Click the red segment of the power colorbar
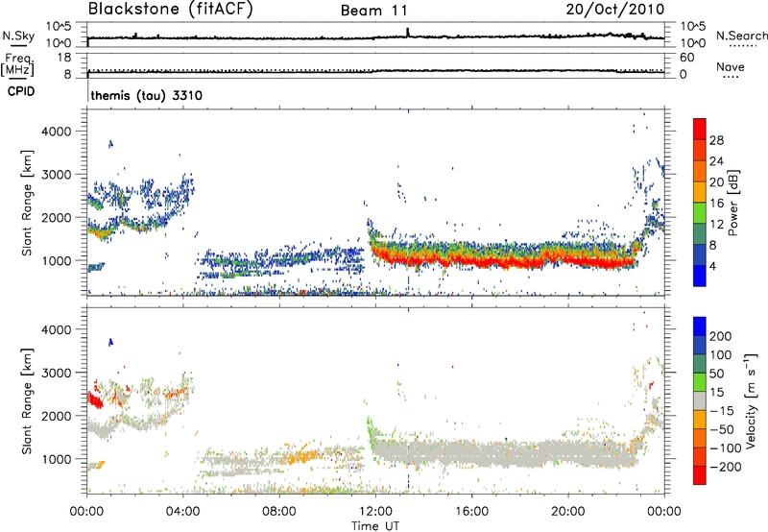Viewport: 768px width, 532px height. tap(700, 129)
